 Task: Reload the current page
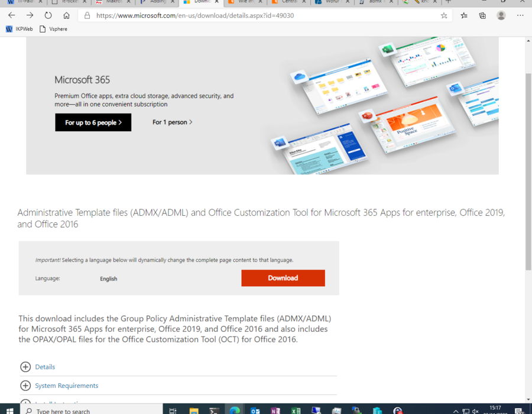click(48, 15)
